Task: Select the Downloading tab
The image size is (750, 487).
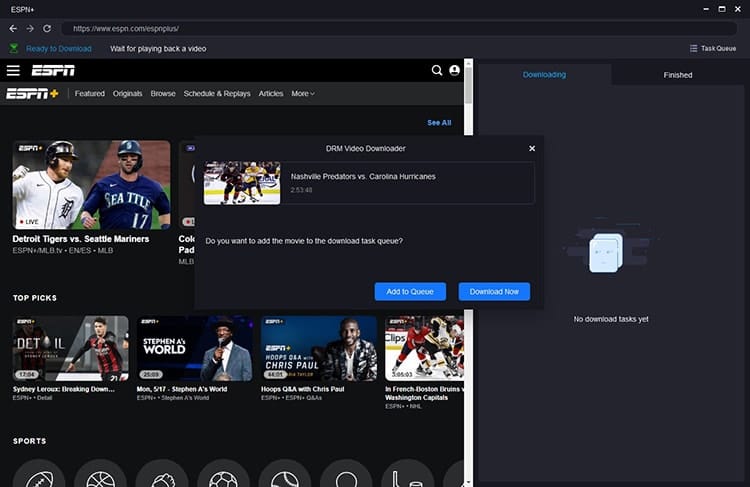Action: tap(544, 75)
